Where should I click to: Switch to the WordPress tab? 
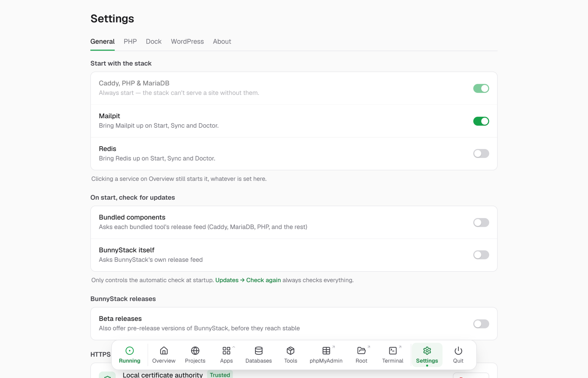point(187,41)
